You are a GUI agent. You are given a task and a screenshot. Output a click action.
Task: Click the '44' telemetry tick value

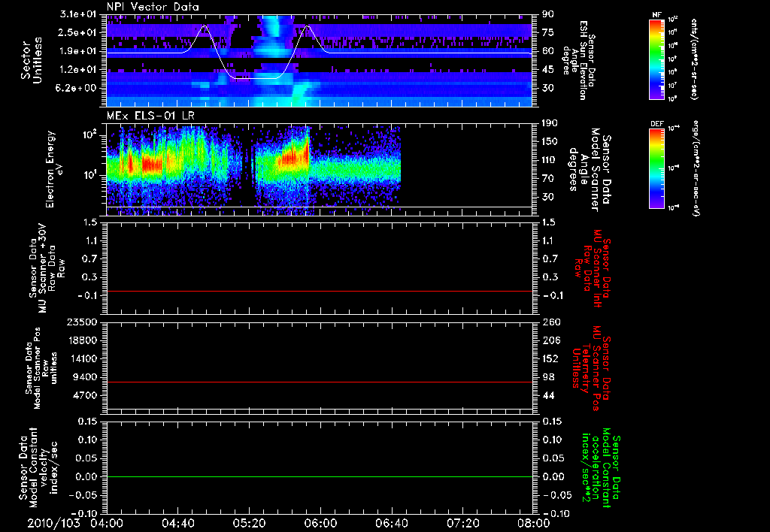click(x=547, y=395)
